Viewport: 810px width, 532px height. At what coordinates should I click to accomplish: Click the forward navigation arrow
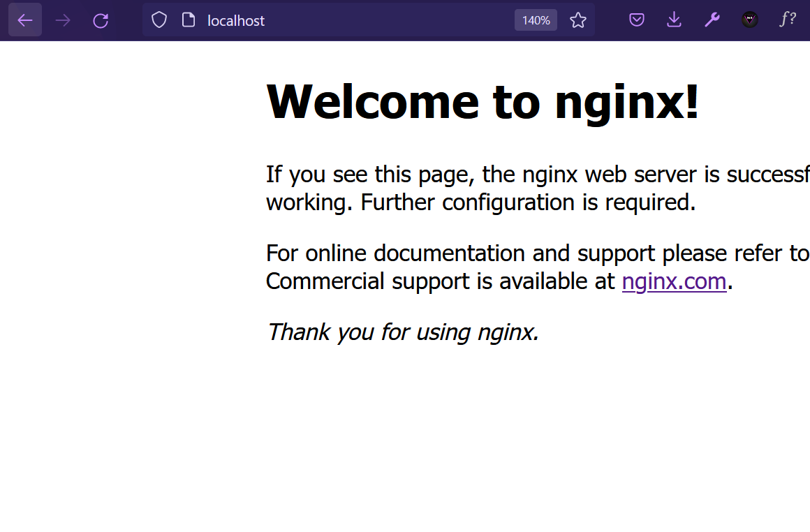tap(63, 20)
